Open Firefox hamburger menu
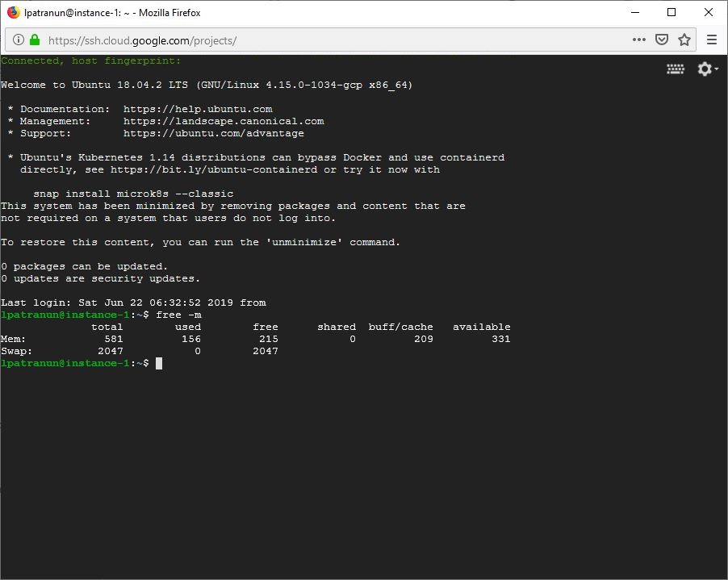This screenshot has height=580, width=728. click(x=712, y=40)
